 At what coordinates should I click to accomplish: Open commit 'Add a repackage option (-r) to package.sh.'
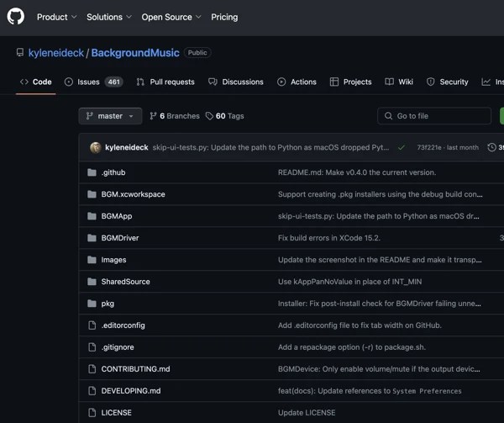[x=352, y=347]
